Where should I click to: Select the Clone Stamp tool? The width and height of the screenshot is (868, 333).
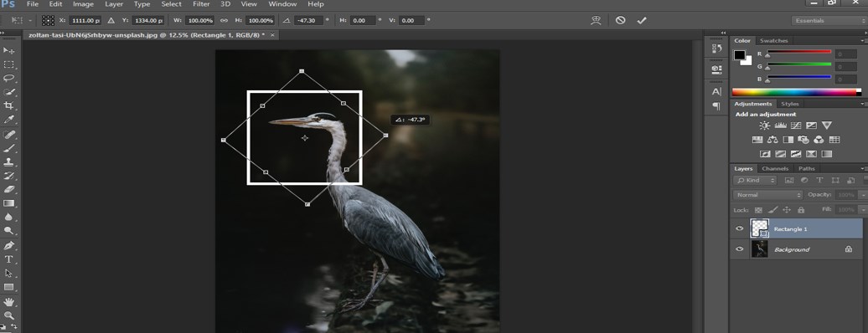(x=9, y=162)
